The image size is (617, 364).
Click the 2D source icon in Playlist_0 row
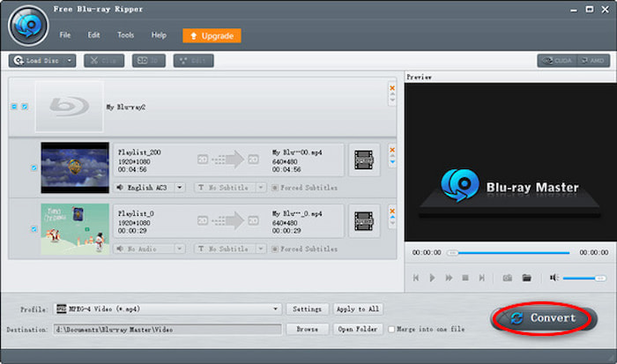pyautogui.click(x=203, y=220)
